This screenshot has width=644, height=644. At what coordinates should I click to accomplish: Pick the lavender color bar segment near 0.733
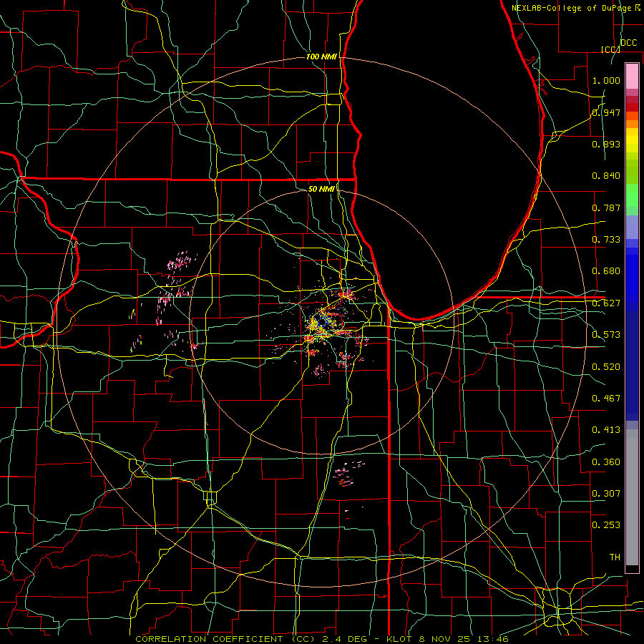click(632, 227)
